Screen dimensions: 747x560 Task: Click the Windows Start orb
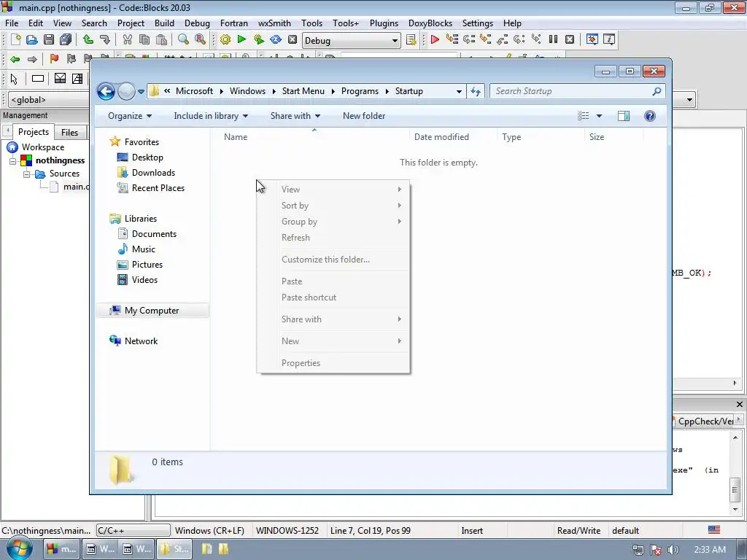[19, 548]
